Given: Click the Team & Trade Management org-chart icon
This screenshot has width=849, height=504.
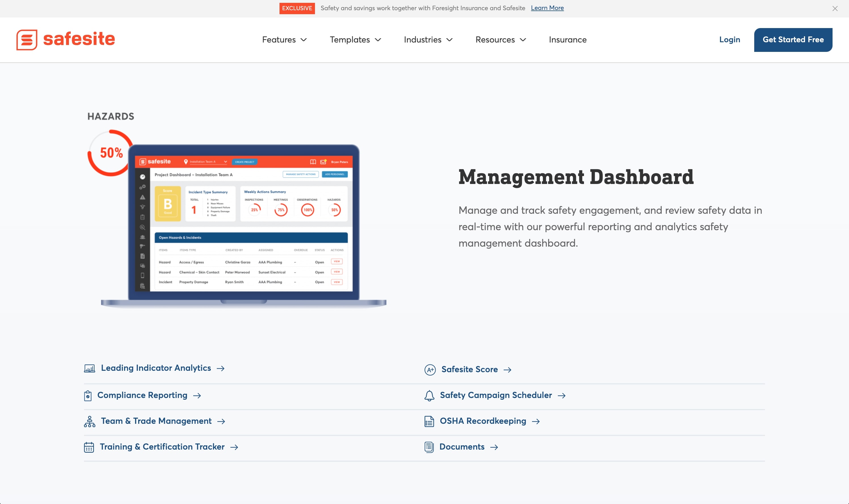Looking at the screenshot, I should pos(89,421).
